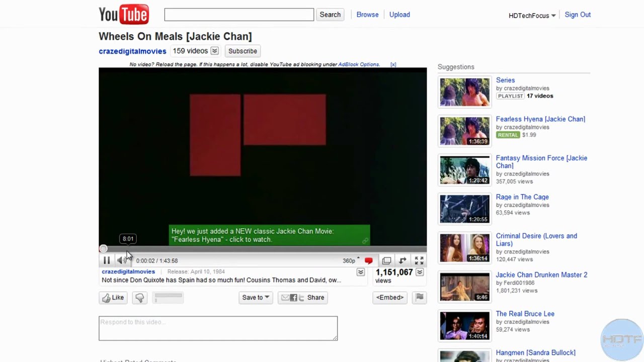Viewport: 644px width, 362px height.
Task: Open the HDTechFocus account dropdown
Action: (532, 16)
